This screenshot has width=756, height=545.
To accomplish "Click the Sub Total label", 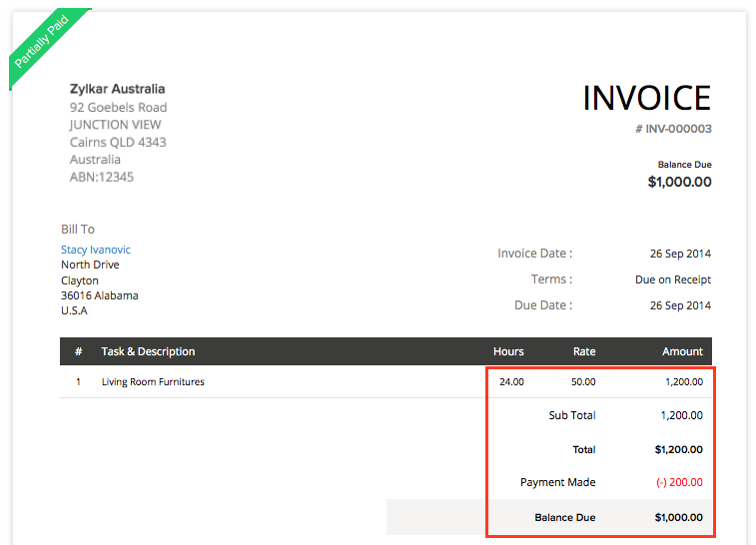I will (572, 415).
